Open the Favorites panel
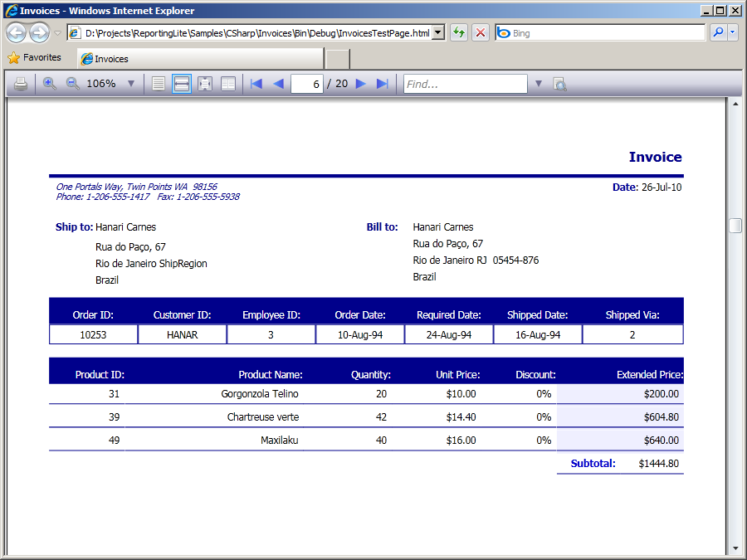 click(34, 58)
